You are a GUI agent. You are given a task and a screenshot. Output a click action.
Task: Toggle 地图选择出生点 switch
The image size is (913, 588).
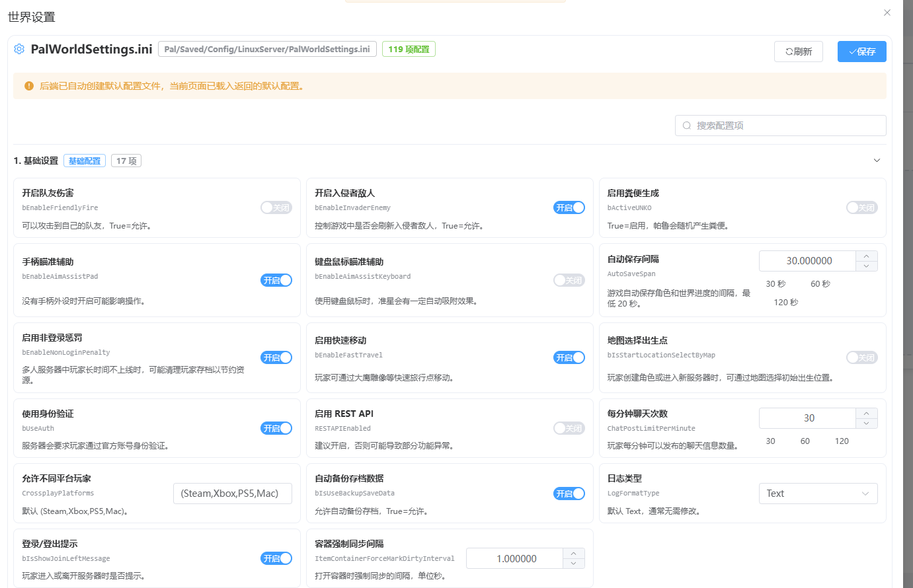pyautogui.click(x=862, y=357)
